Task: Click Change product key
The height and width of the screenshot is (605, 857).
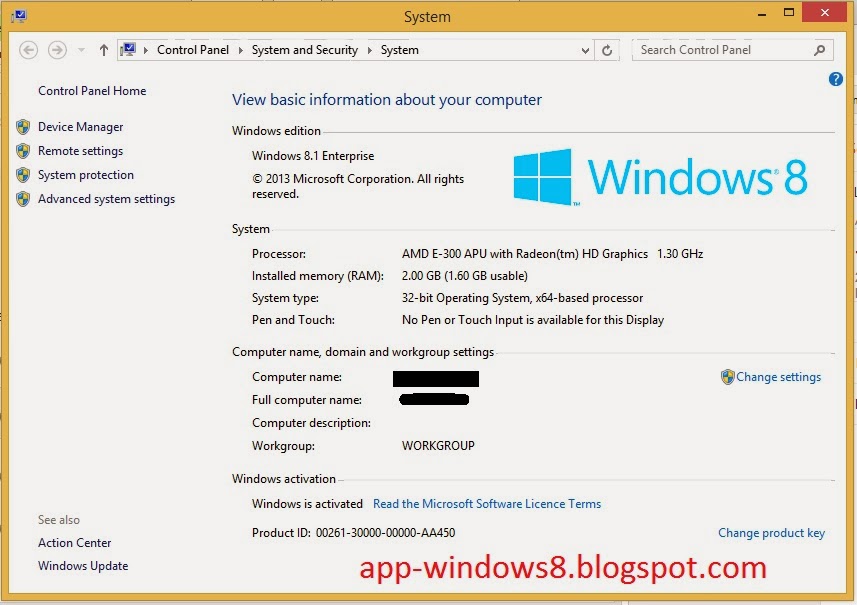Action: click(771, 533)
